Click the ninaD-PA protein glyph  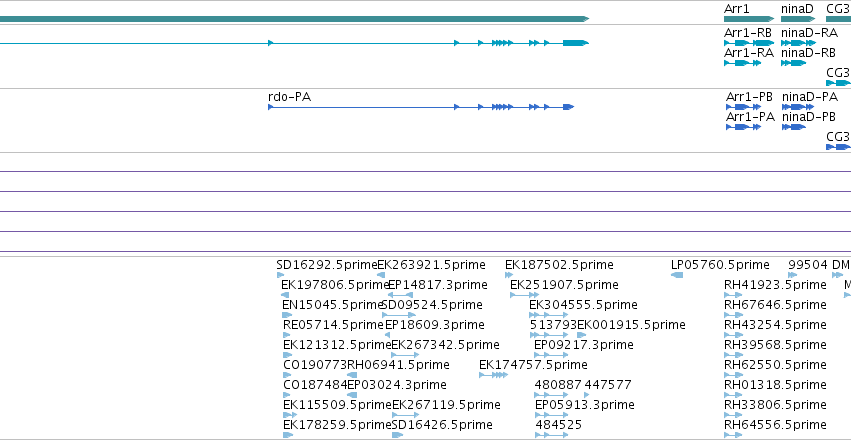coord(798,107)
